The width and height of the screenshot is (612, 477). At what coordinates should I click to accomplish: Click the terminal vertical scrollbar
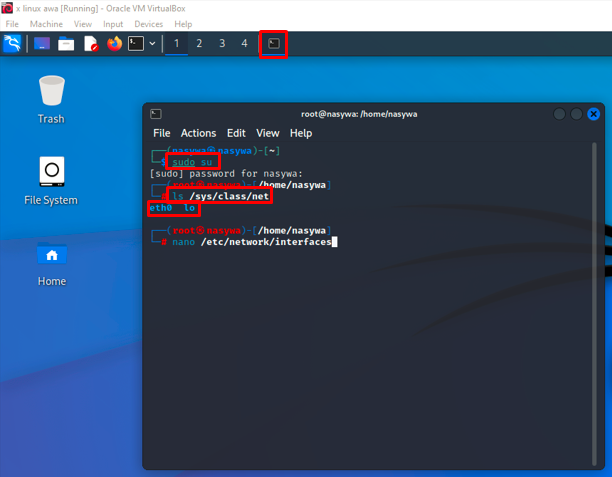coord(594,304)
